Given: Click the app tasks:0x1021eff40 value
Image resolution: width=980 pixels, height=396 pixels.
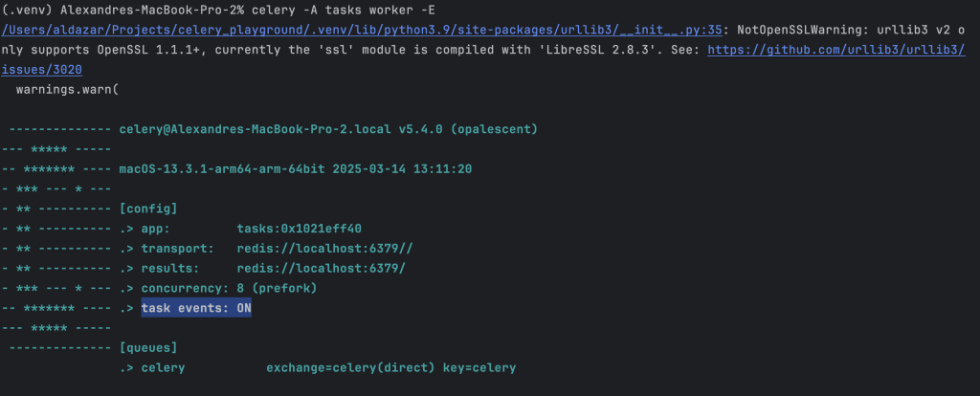Looking at the screenshot, I should pyautogui.click(x=300, y=230).
